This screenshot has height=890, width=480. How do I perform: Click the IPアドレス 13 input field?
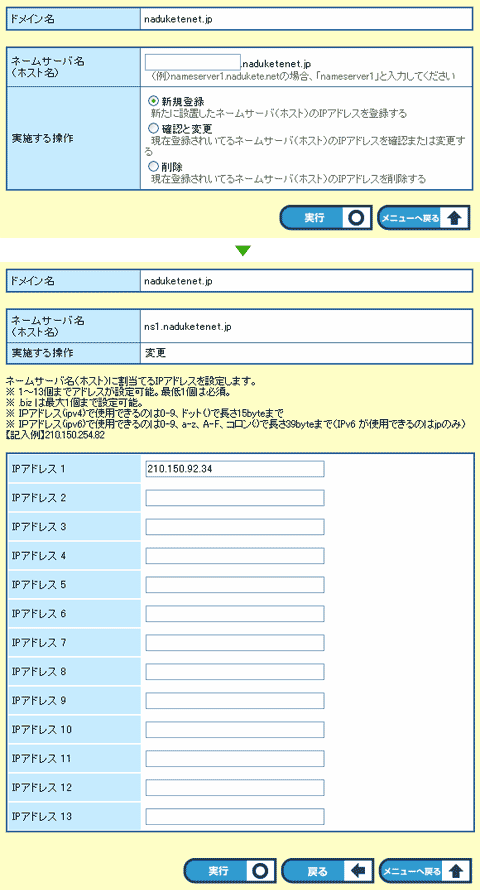point(235,816)
